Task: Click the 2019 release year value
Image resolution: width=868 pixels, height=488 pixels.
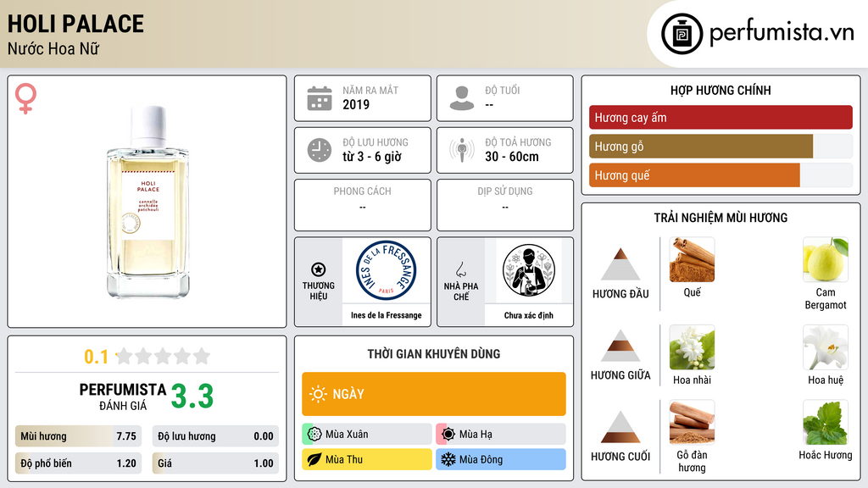Action: [x=356, y=104]
